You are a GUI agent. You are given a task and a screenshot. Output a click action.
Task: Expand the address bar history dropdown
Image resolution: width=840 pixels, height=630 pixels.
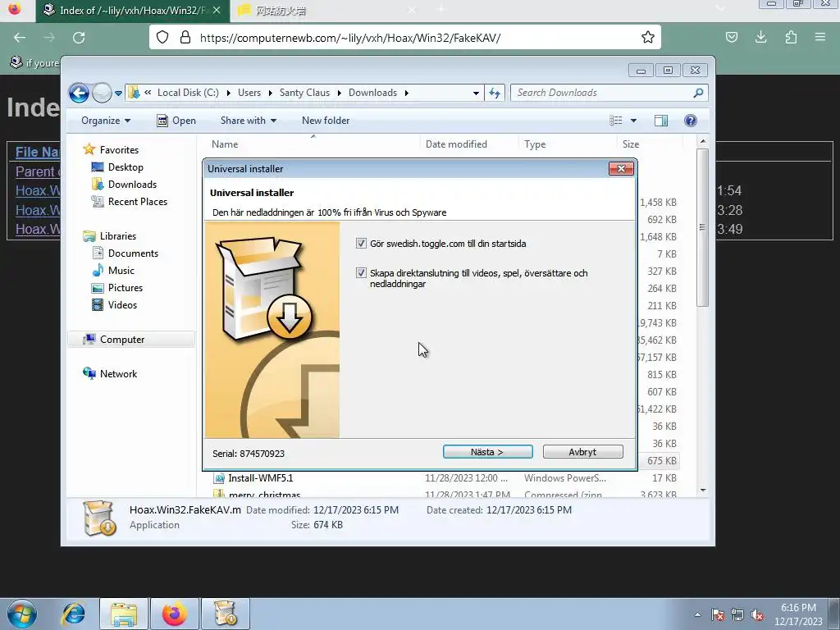click(476, 93)
